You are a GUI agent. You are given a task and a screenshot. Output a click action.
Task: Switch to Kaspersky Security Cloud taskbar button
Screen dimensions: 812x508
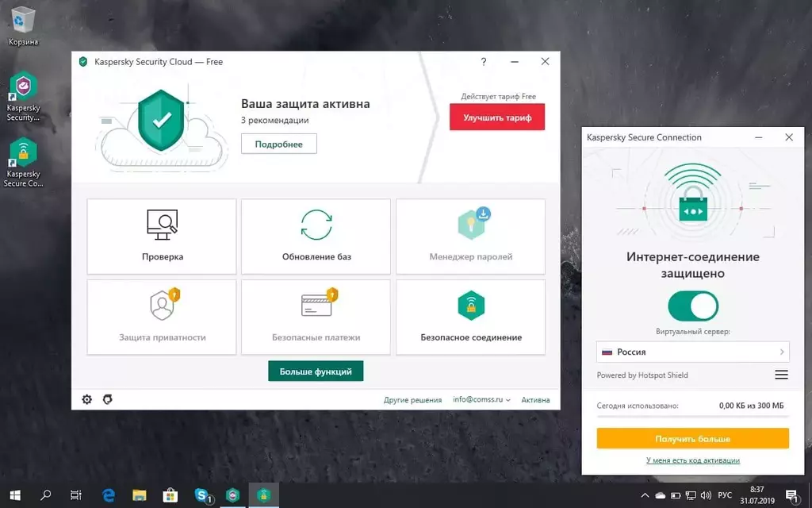233,495
